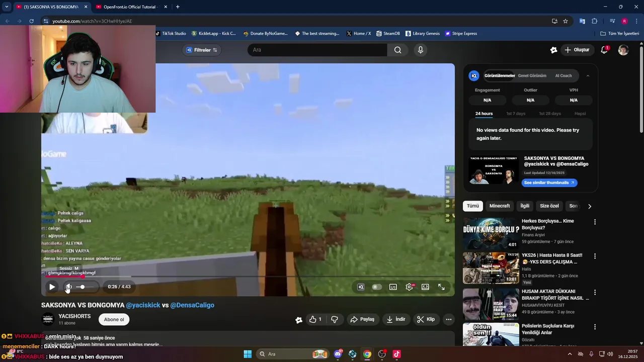Viewport: 644px width, 362px height.
Task: Open the @DensaCaligo mention link
Action: click(x=192, y=305)
